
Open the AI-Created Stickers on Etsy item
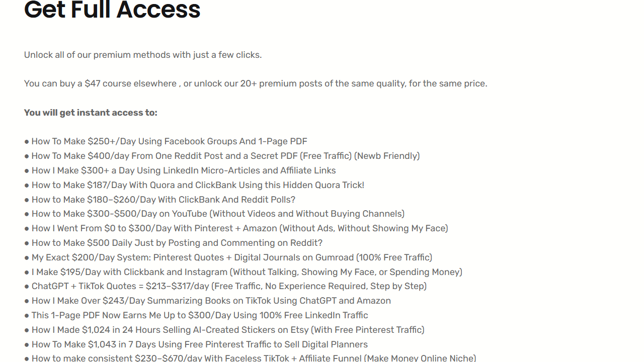(x=224, y=330)
